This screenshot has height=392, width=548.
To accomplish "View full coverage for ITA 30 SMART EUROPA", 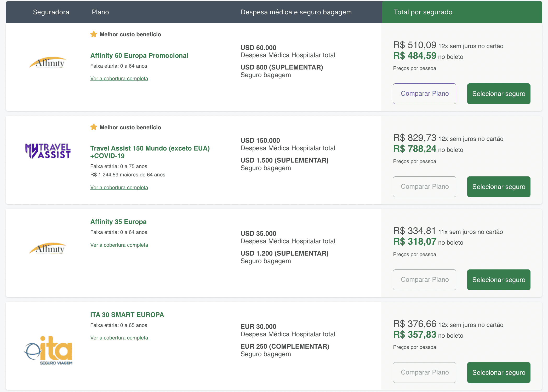I will coord(119,338).
